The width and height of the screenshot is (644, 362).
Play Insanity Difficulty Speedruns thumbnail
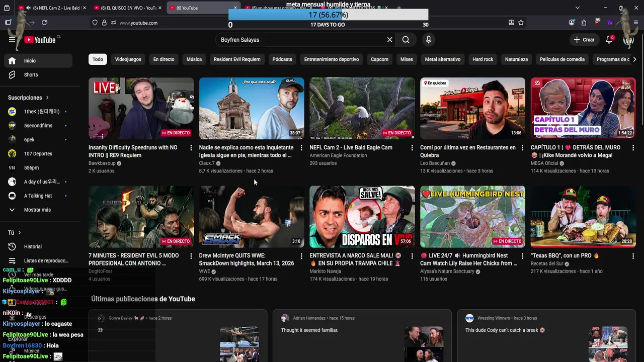[x=141, y=109]
